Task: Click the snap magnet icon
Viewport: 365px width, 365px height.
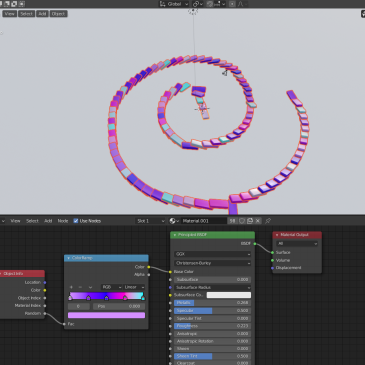Action: [210, 4]
